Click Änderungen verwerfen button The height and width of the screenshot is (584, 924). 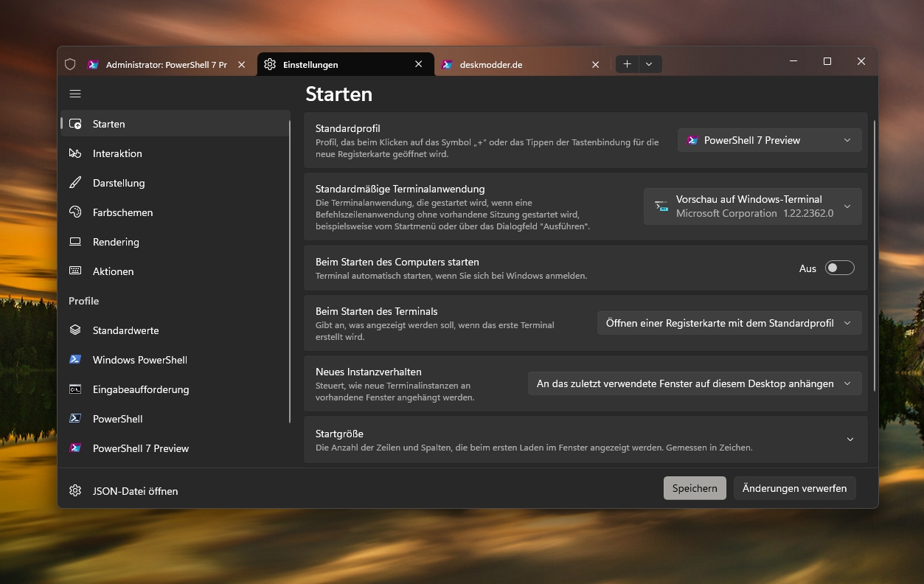[x=794, y=488]
